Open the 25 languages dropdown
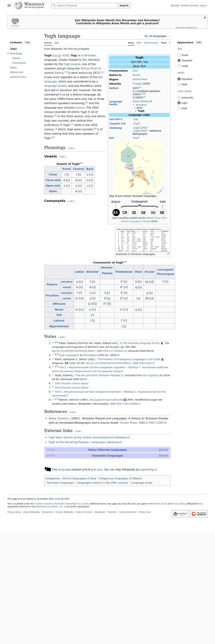 point(157,36)
